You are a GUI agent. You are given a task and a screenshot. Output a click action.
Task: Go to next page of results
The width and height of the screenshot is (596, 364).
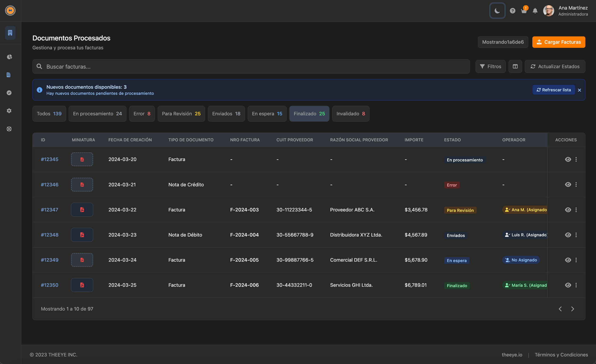(572, 309)
